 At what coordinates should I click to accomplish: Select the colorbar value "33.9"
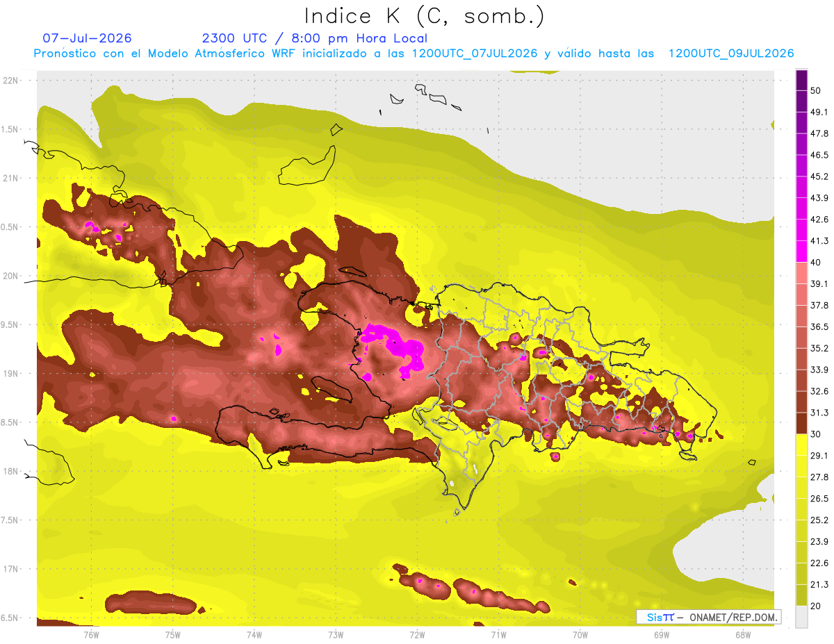[x=819, y=370]
